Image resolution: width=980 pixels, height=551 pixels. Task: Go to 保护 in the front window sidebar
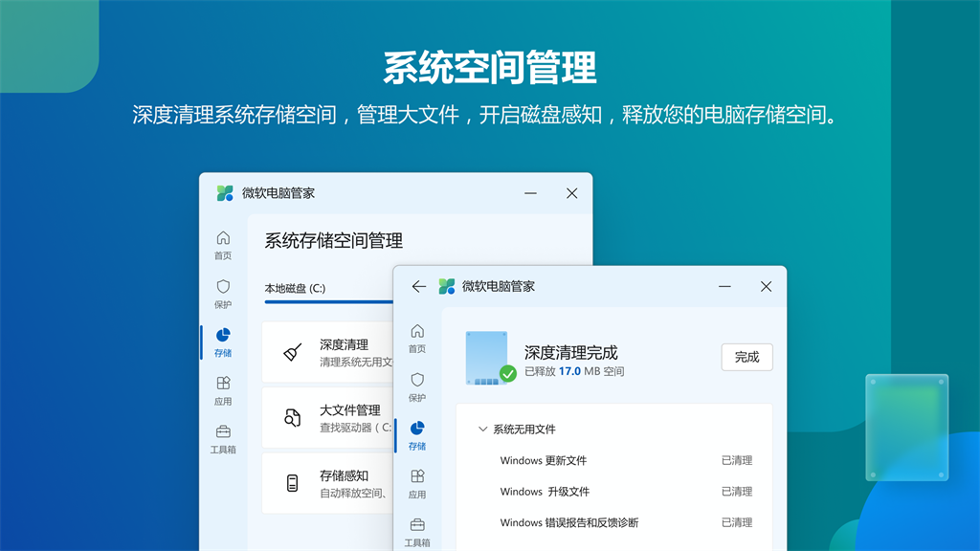[417, 387]
